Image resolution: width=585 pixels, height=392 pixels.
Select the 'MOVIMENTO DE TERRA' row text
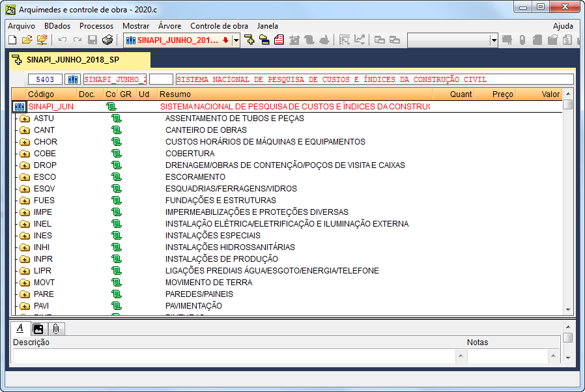tap(208, 283)
